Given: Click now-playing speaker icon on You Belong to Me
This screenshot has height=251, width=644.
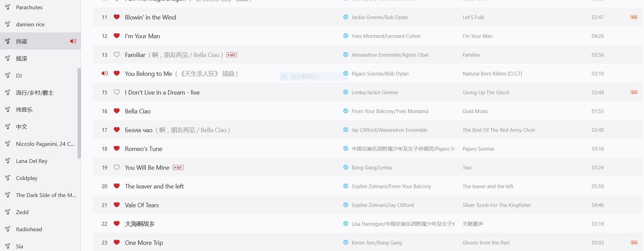Looking at the screenshot, I should point(104,73).
